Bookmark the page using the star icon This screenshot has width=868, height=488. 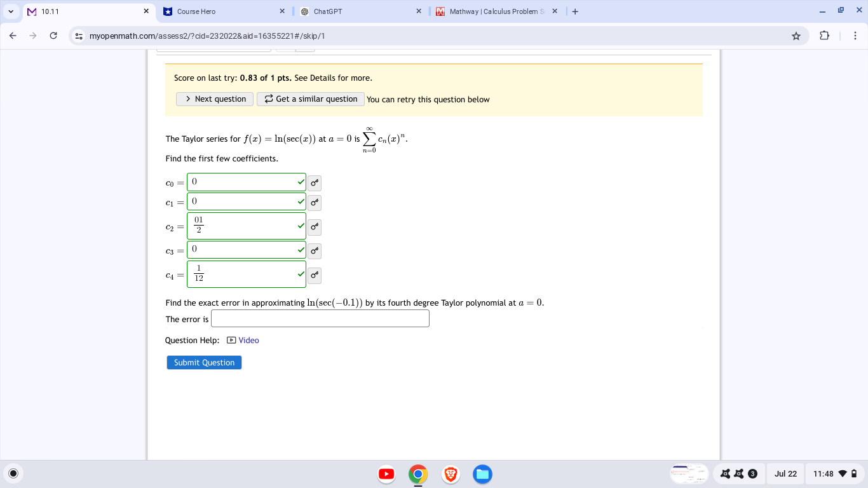(x=796, y=36)
